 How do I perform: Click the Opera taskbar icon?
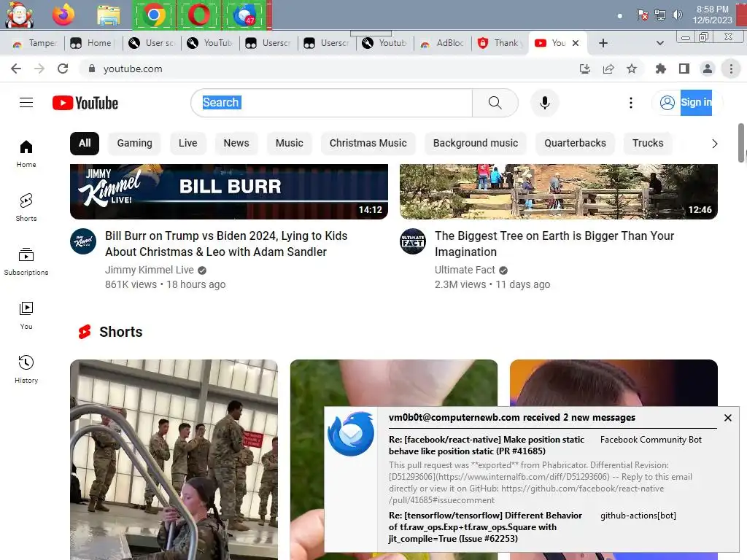click(x=198, y=15)
